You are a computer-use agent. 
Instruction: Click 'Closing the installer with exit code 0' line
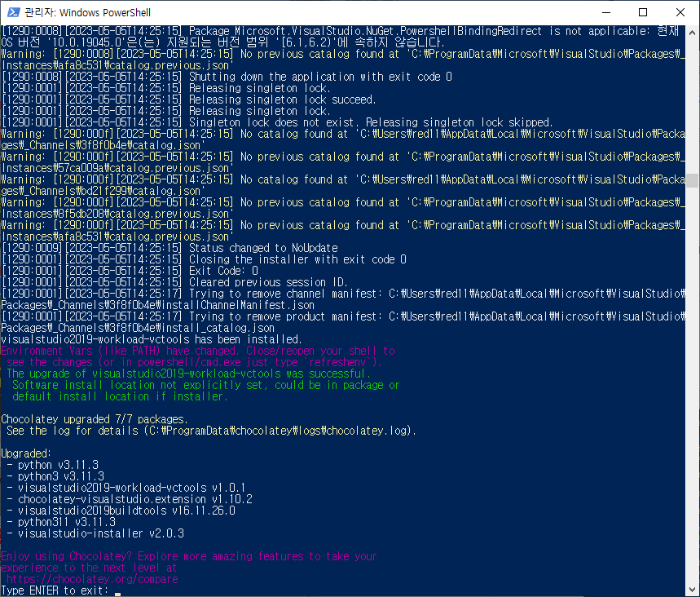204,259
